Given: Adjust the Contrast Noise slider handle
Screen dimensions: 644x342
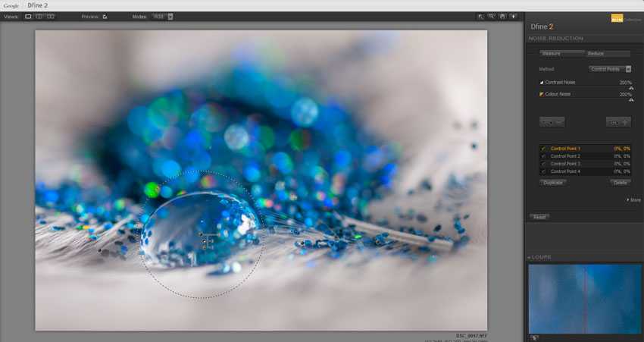Looking at the screenshot, I should (x=631, y=88).
